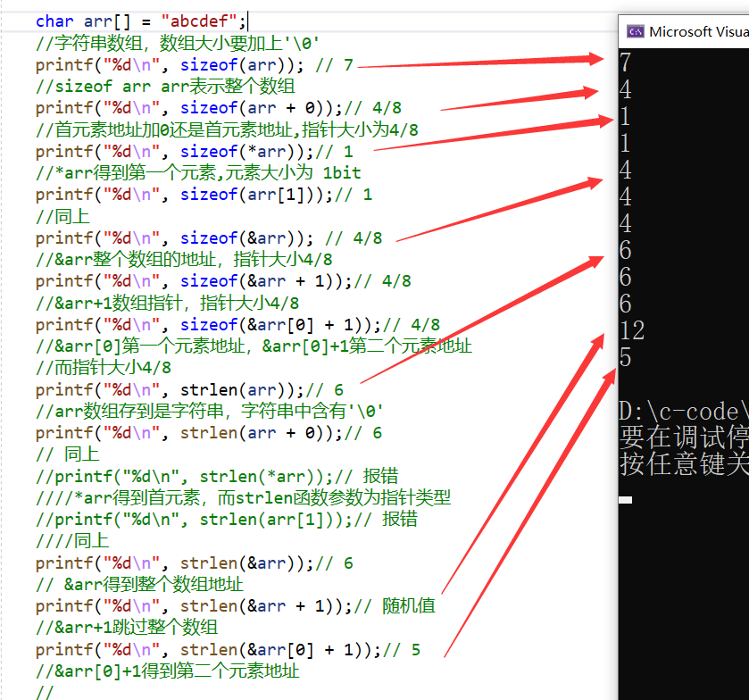Screen dimensions: 749x700
Task: Place cursor on char arr[] = "abcdef" line
Action: click(141, 21)
